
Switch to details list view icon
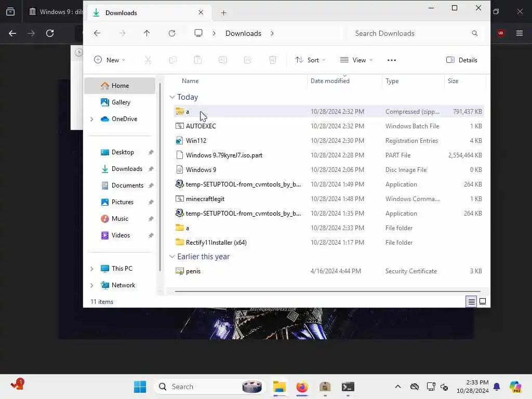coord(472,301)
